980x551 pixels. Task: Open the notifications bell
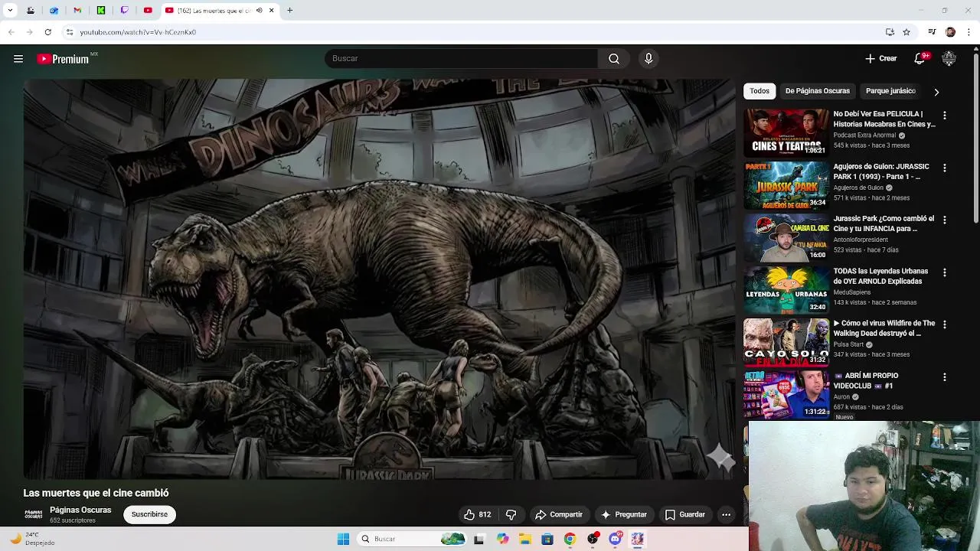[920, 58]
